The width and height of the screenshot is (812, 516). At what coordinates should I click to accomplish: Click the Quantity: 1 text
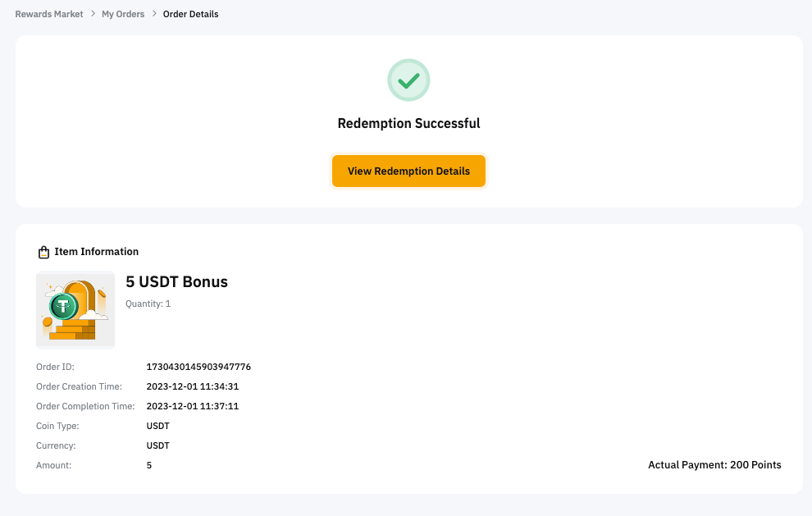(x=148, y=304)
